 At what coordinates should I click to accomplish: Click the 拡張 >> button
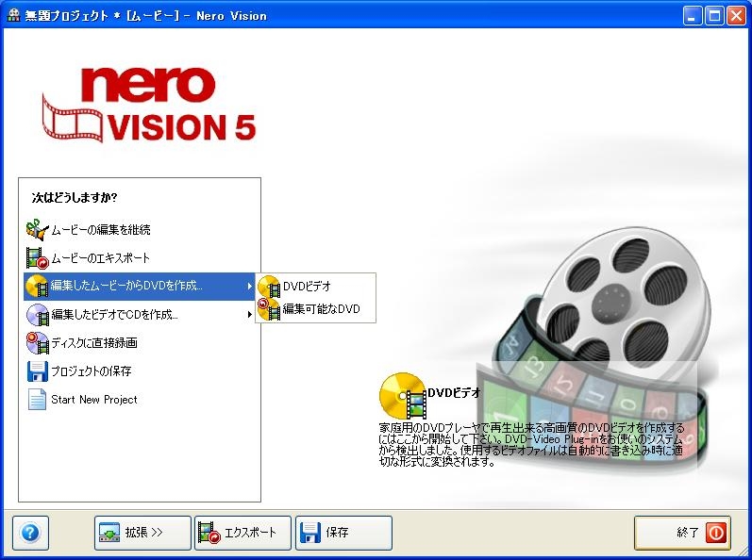click(x=142, y=533)
